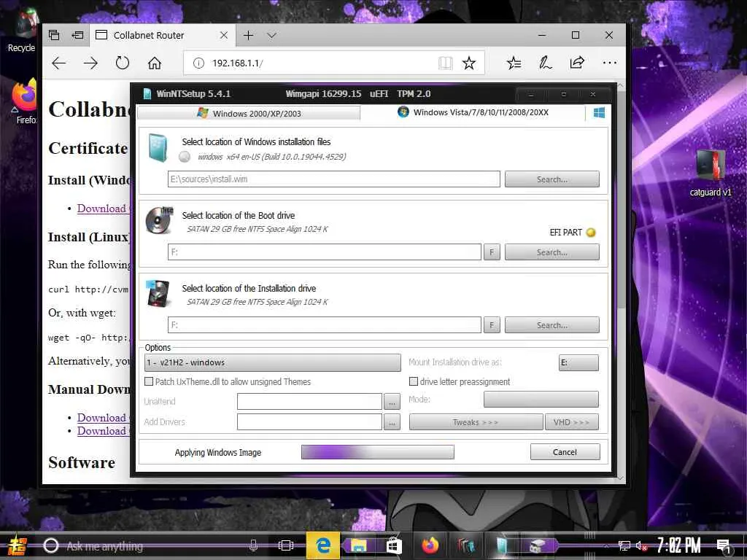Click the F button beside Installation drive
This screenshot has width=747, height=560.
pyautogui.click(x=492, y=324)
